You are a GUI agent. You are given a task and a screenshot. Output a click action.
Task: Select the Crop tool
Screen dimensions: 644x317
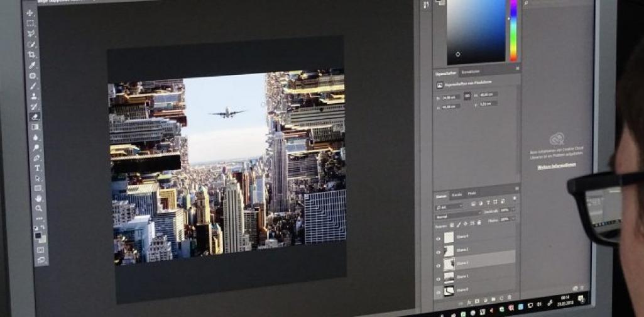pos(31,55)
